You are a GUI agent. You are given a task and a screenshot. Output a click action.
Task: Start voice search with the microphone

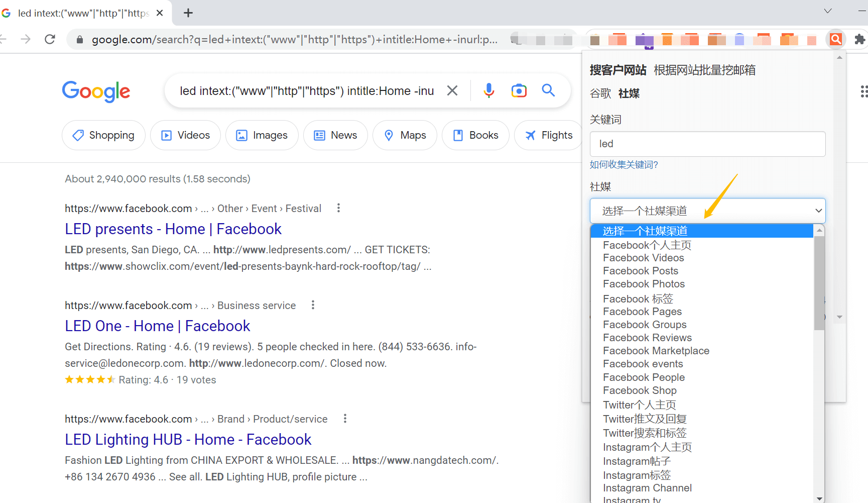tap(489, 90)
